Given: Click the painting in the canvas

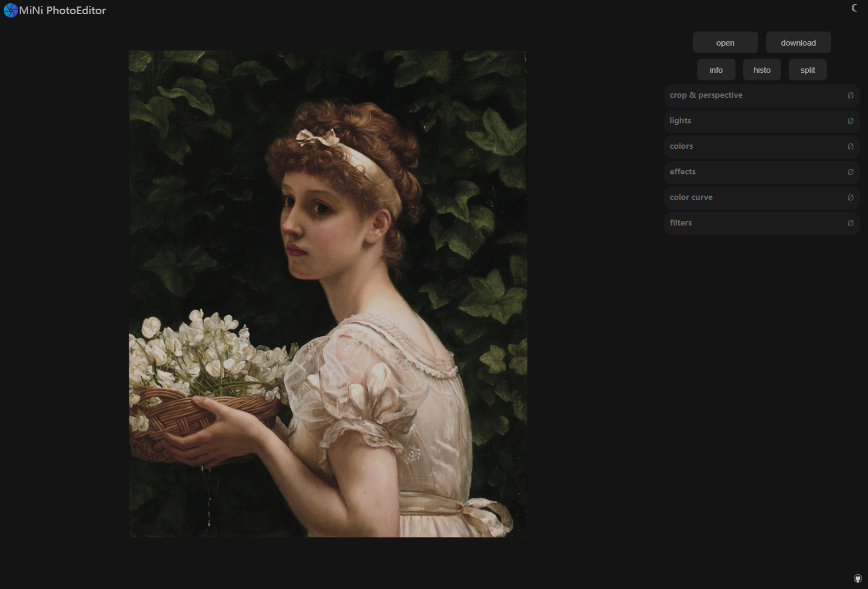Looking at the screenshot, I should click(x=328, y=294).
